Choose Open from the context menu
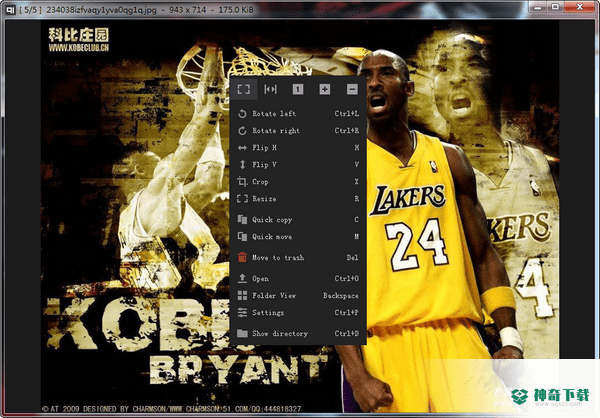The height and width of the screenshot is (418, 600). click(298, 278)
